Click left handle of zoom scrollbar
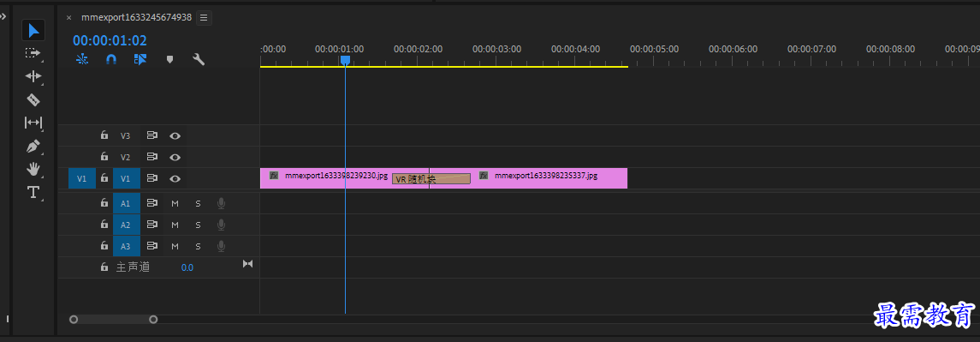 click(74, 320)
